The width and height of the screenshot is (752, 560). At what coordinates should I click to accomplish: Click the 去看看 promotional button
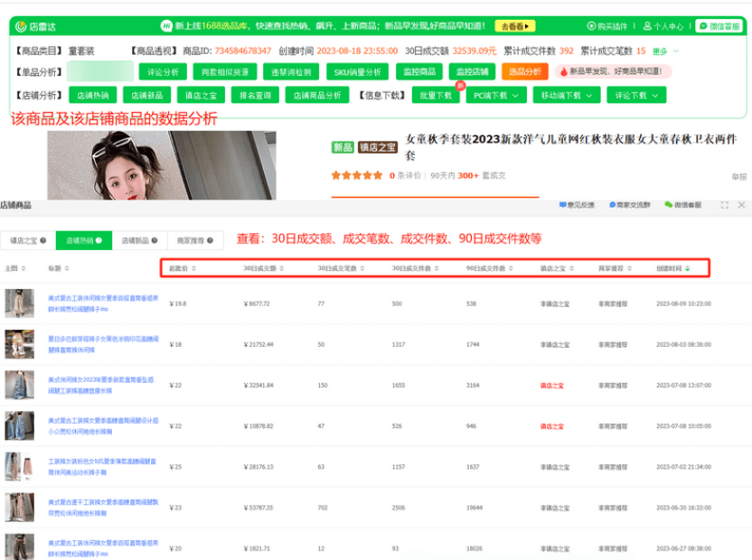pos(516,26)
